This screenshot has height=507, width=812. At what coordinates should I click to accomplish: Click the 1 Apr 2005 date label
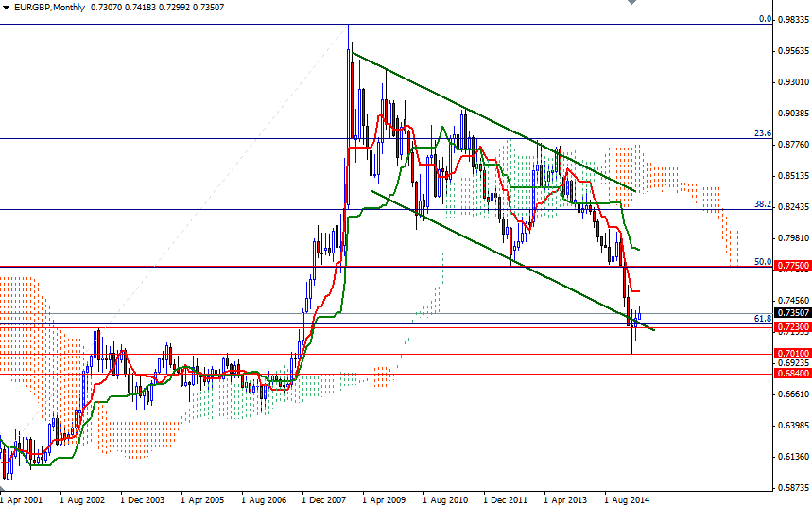point(202,500)
